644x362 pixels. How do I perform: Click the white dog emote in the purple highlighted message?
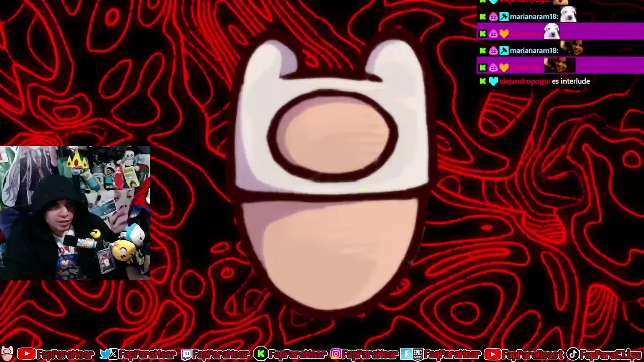click(x=552, y=32)
